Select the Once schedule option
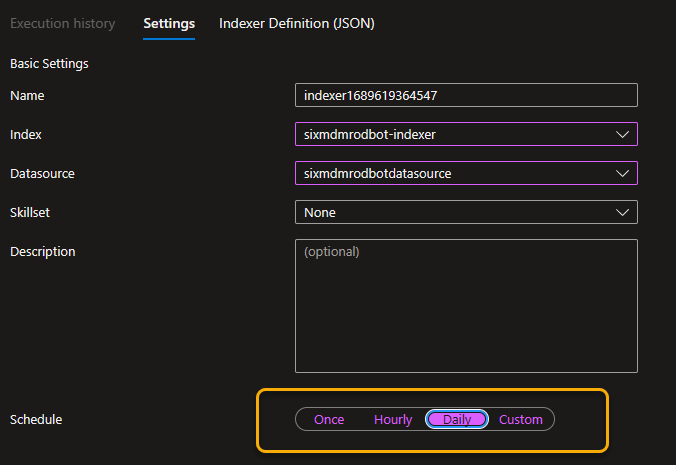Screen dimensions: 676x465 click(x=329, y=419)
